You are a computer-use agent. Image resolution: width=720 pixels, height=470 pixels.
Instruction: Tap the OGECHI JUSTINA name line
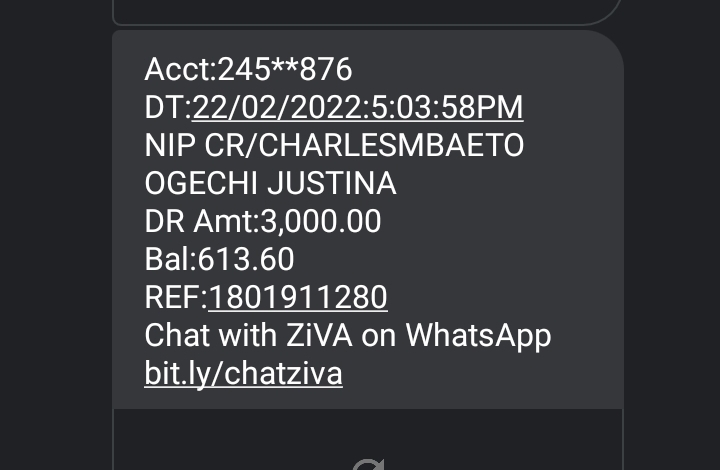[x=270, y=183]
